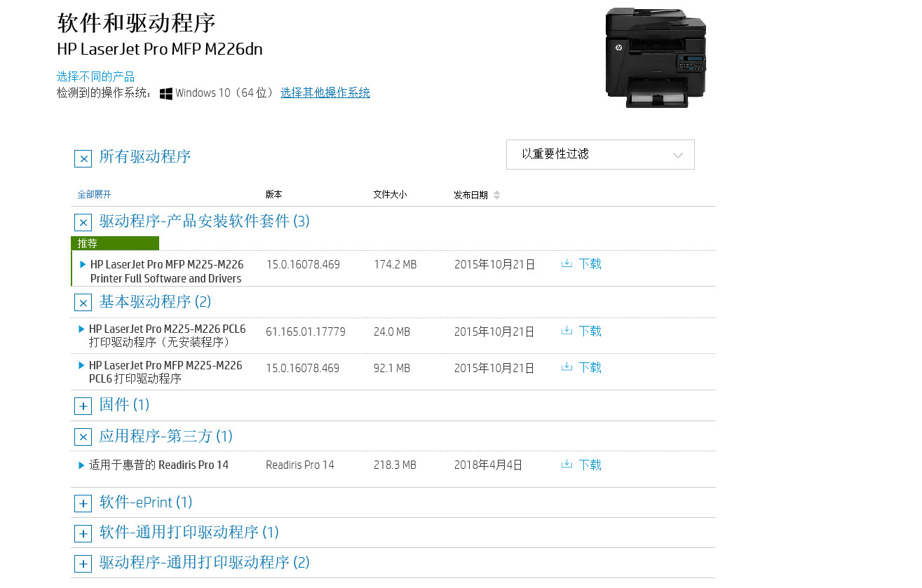This screenshot has height=588, width=922.
Task: Expand 驱动程序-通用打印驱动程序 (2) section
Action: 83,563
